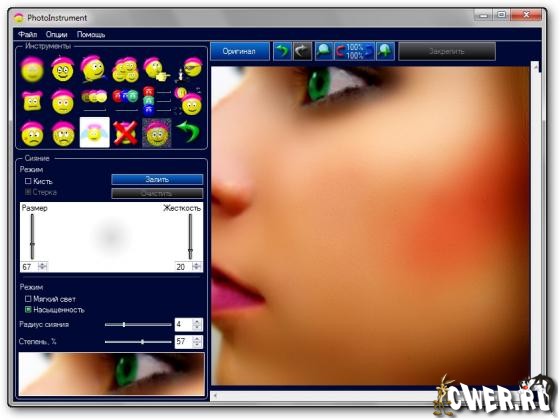
Task: Click the main face photo canvas
Action: [x=370, y=226]
